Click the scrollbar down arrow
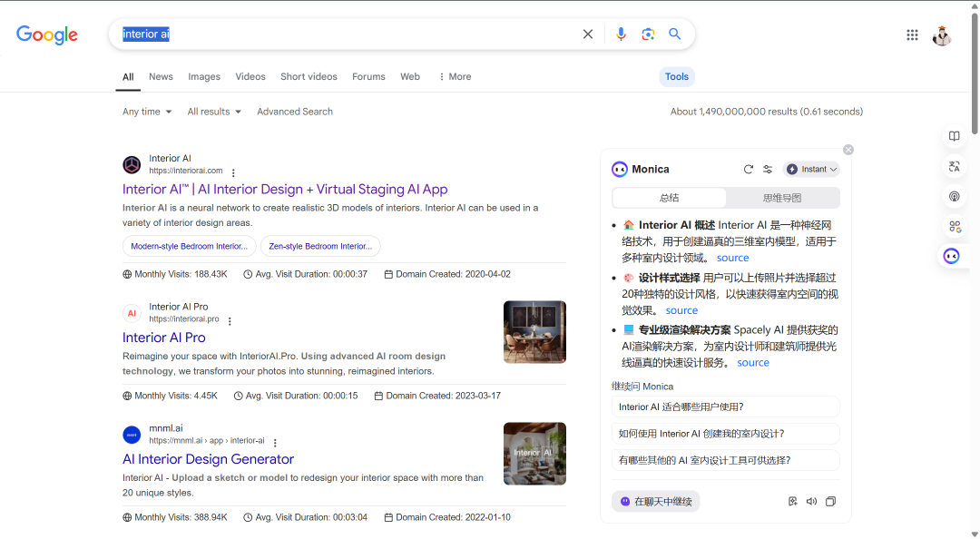 click(975, 534)
